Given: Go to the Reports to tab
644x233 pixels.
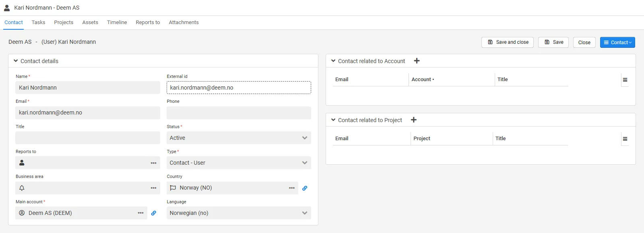Looking at the screenshot, I should pos(148,22).
